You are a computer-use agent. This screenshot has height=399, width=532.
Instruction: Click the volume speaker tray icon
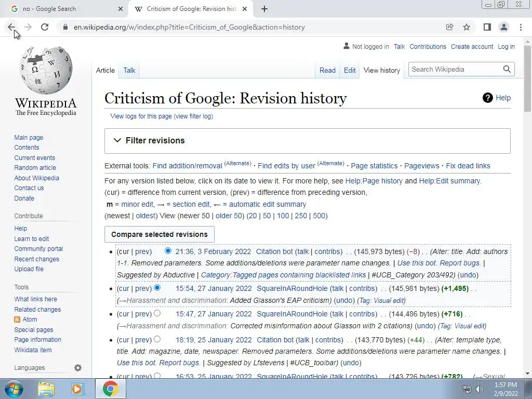coord(480,389)
